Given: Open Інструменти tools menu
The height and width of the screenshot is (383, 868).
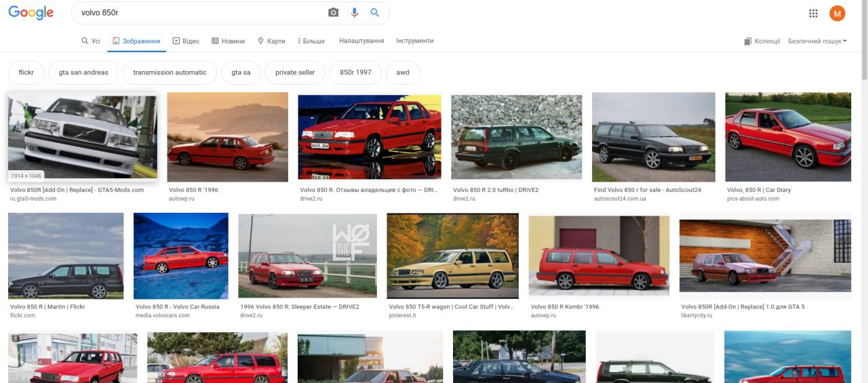Looking at the screenshot, I should (415, 41).
